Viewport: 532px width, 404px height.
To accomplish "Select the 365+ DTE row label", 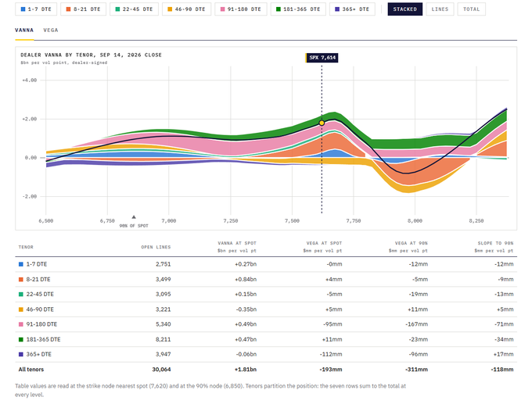I will coord(38,354).
